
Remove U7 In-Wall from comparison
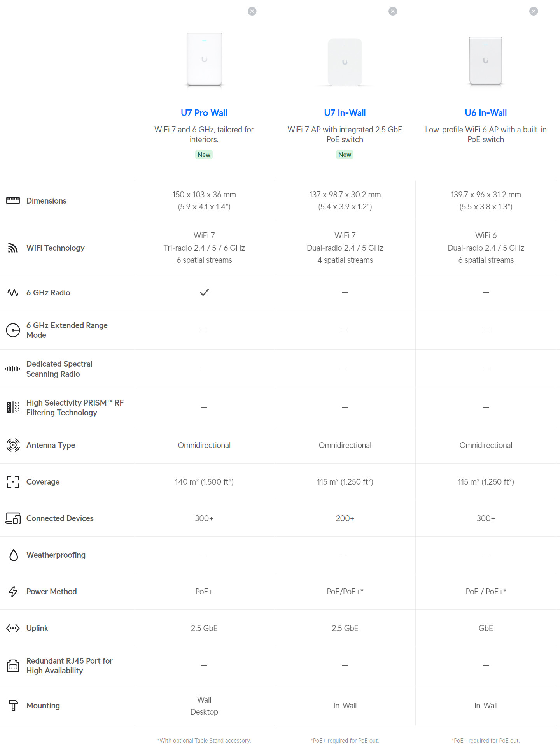pyautogui.click(x=393, y=11)
